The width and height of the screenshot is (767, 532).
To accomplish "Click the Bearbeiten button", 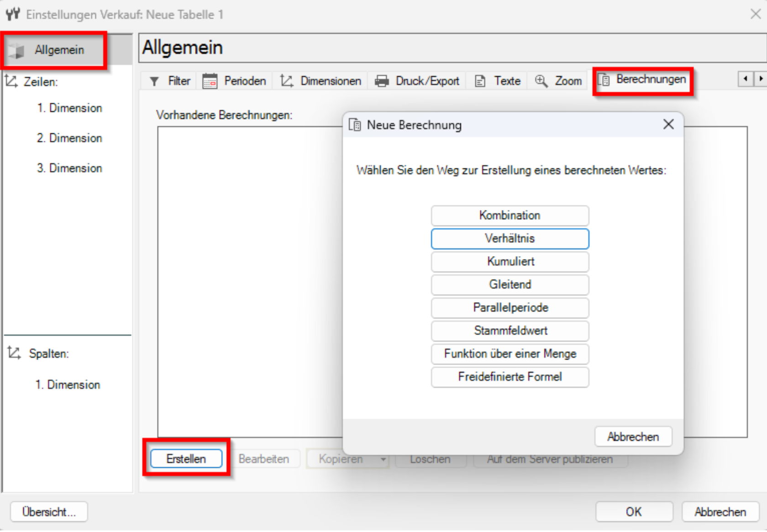I will [x=264, y=459].
